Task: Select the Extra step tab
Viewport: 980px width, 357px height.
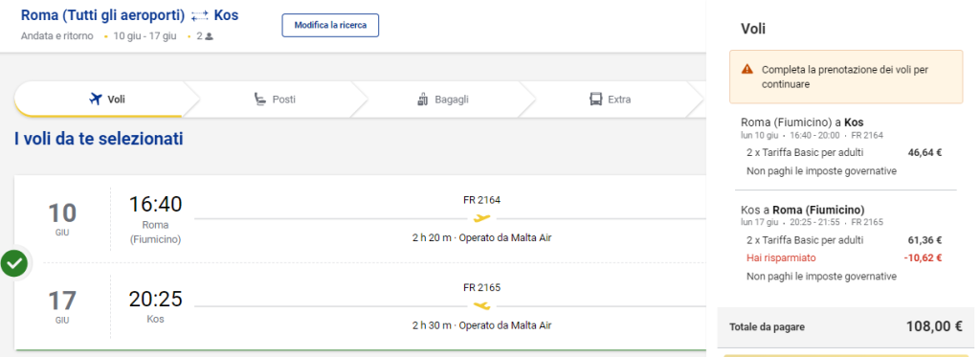Action: [x=610, y=99]
